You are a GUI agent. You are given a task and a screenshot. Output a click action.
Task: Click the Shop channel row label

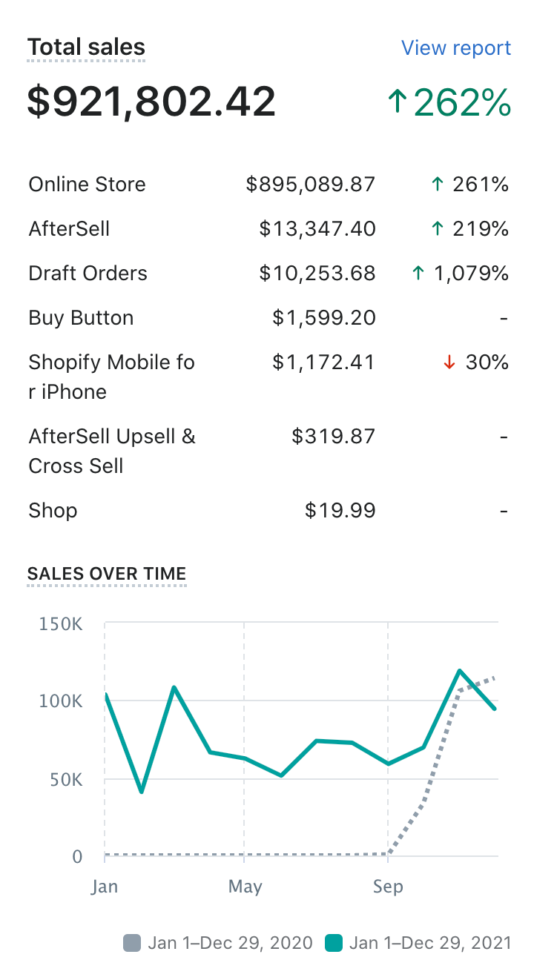pos(53,511)
